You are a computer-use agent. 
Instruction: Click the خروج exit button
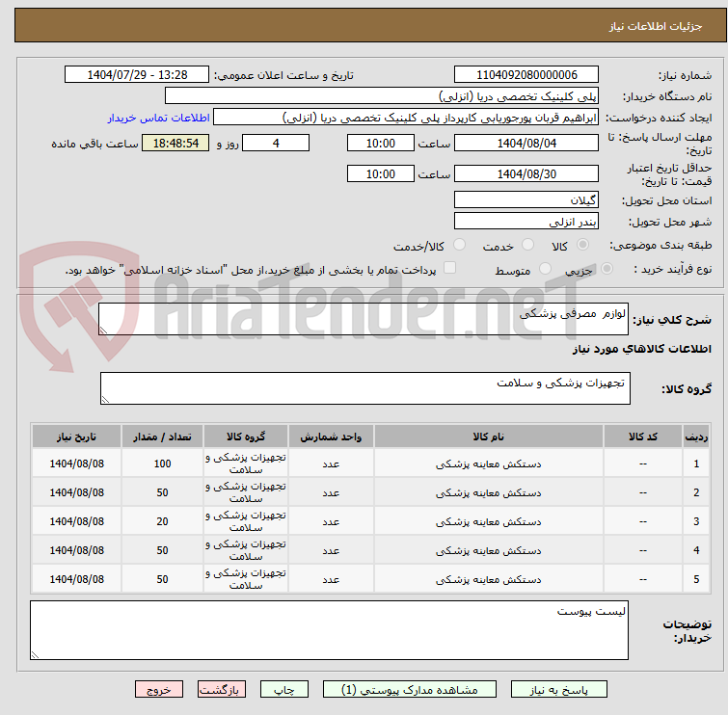click(x=159, y=689)
